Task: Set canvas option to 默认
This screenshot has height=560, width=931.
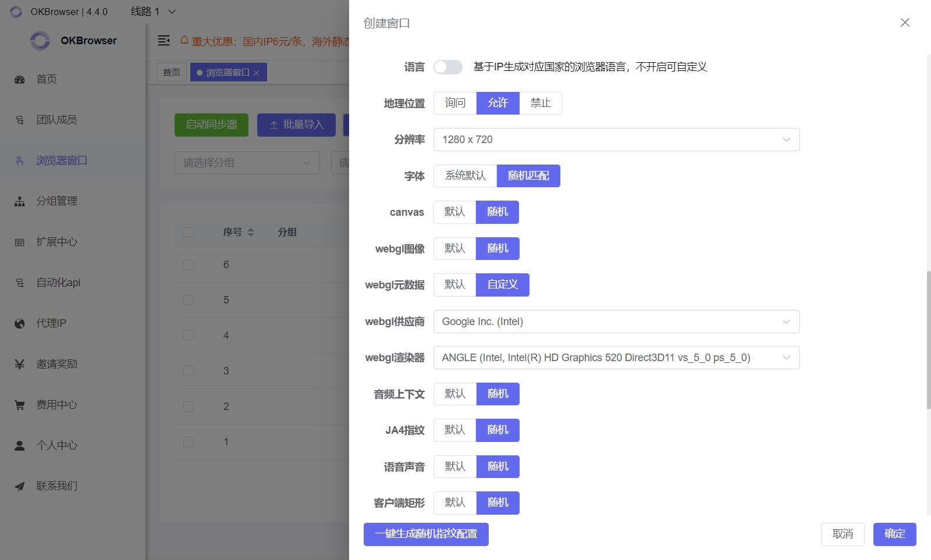Action: click(x=454, y=212)
